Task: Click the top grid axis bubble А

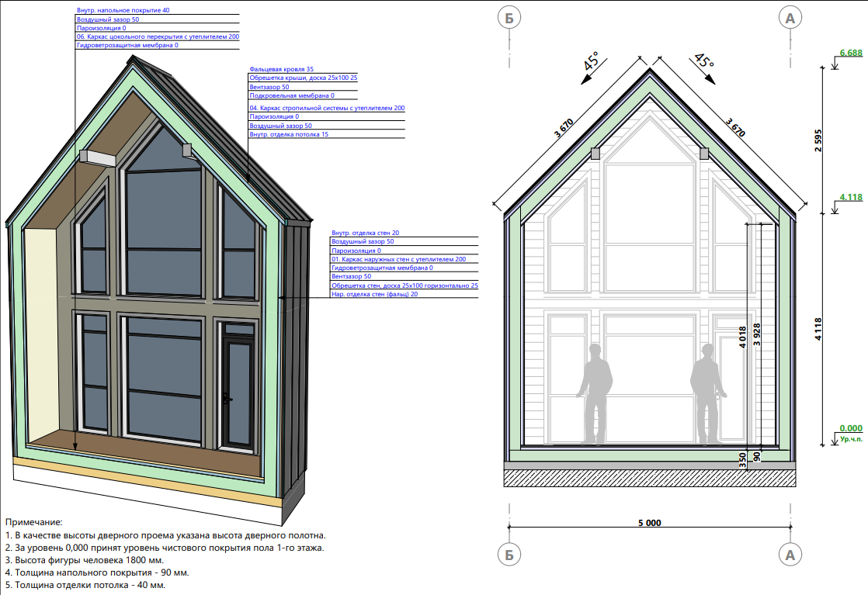Action: pos(790,18)
